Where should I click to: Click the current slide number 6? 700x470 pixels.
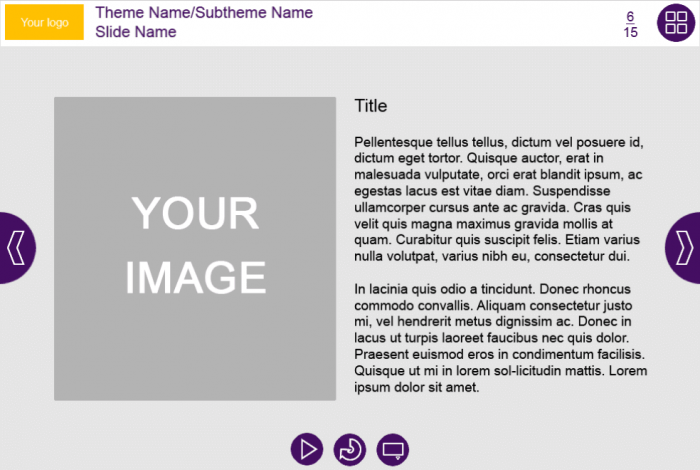[x=630, y=16]
